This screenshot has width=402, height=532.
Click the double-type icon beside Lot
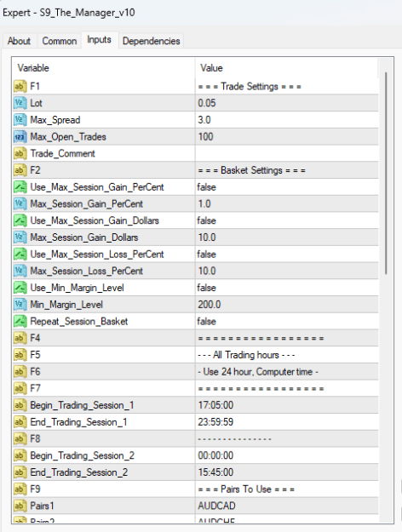tap(20, 103)
